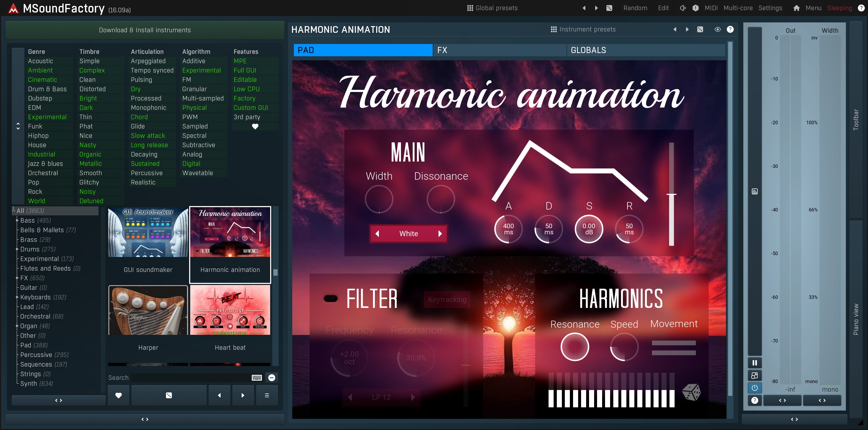The image size is (868, 430).
Task: Go to next global preset arrow
Action: pyautogui.click(x=597, y=8)
